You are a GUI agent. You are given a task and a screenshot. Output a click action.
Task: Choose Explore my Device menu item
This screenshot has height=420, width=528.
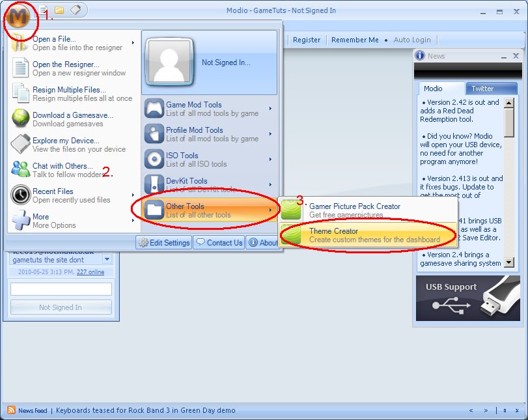click(x=73, y=145)
